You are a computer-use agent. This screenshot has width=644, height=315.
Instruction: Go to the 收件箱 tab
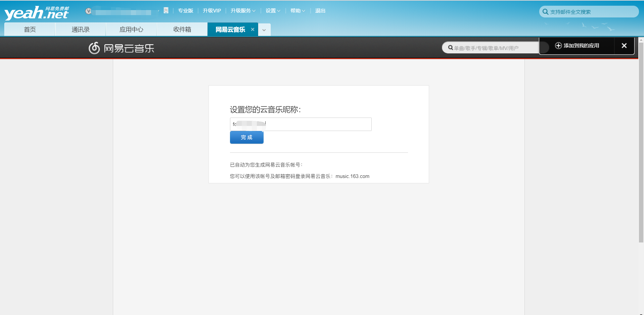pos(182,30)
